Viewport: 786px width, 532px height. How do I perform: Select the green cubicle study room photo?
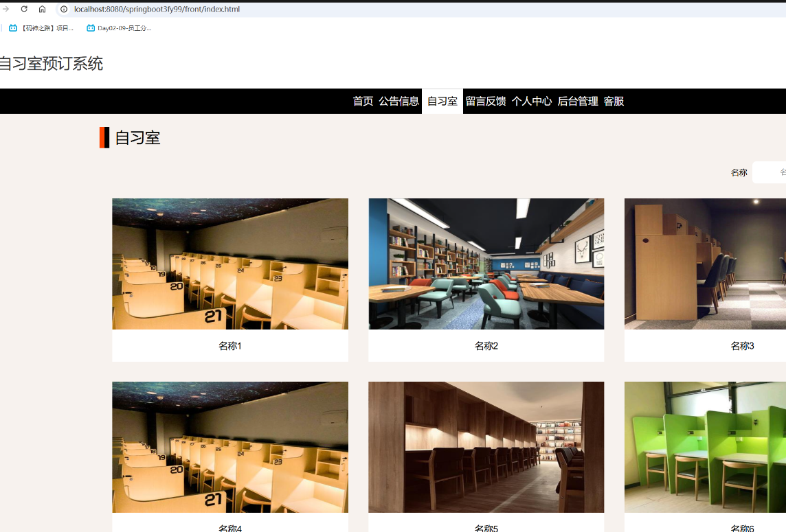pos(705,447)
